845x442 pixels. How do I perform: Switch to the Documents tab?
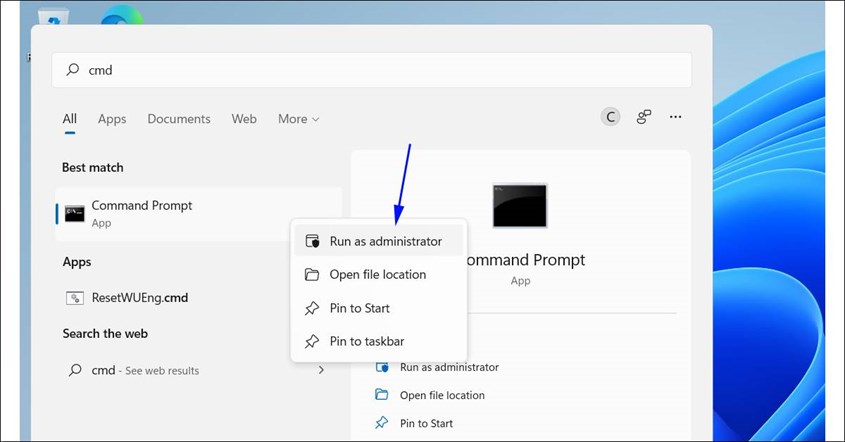179,119
